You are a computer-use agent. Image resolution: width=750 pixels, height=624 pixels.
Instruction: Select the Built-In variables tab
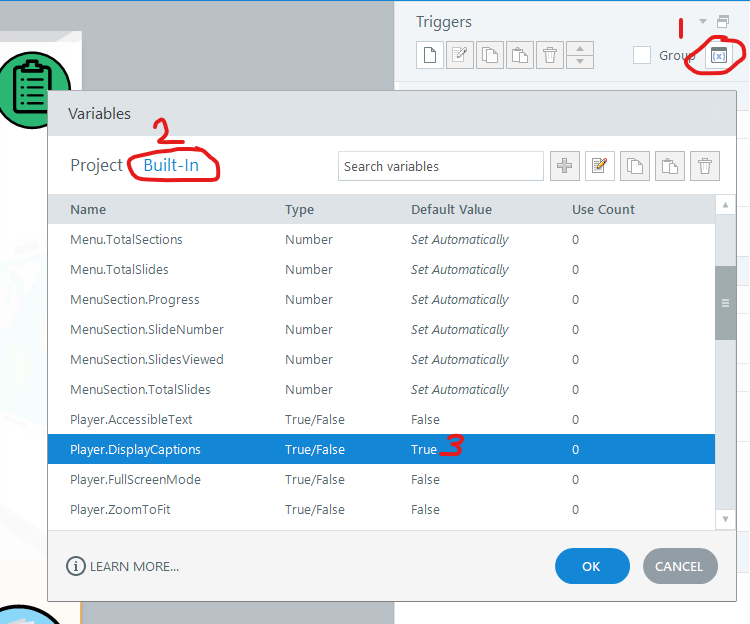(x=171, y=166)
